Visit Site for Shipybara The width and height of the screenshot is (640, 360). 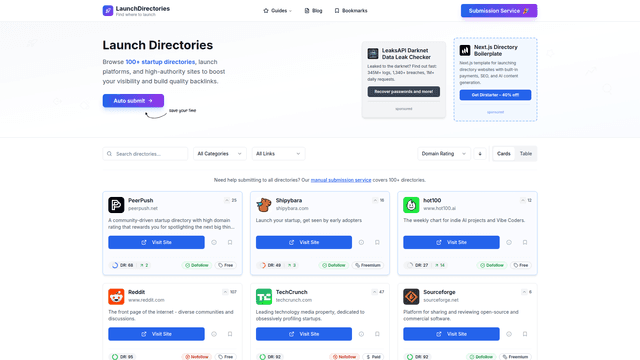(304, 242)
